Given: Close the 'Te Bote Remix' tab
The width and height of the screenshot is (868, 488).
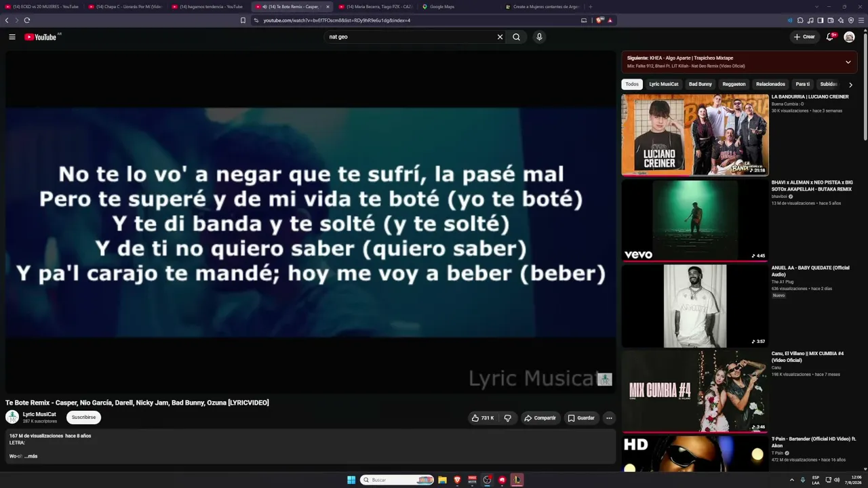Looking at the screenshot, I should 328,7.
